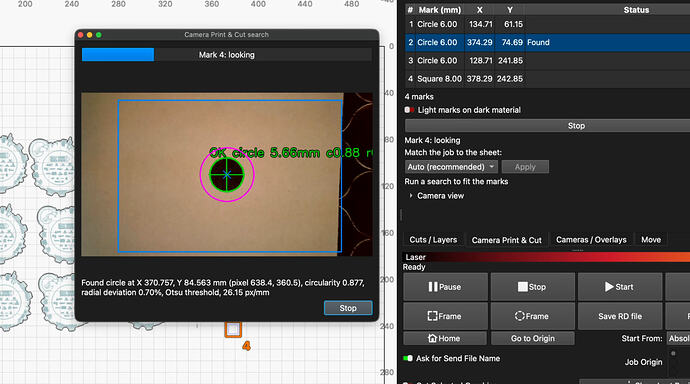Image resolution: width=690 pixels, height=384 pixels.
Task: Click the rubber-band circle Frame button
Action: point(532,316)
